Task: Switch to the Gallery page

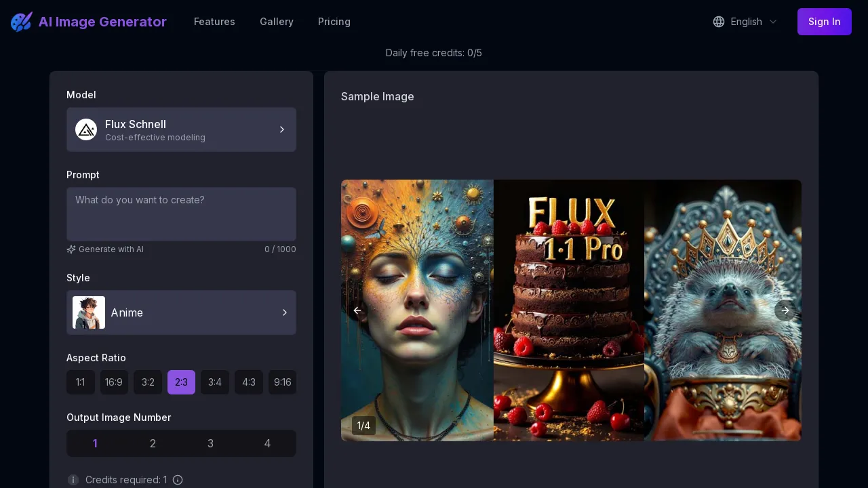Action: (x=277, y=22)
